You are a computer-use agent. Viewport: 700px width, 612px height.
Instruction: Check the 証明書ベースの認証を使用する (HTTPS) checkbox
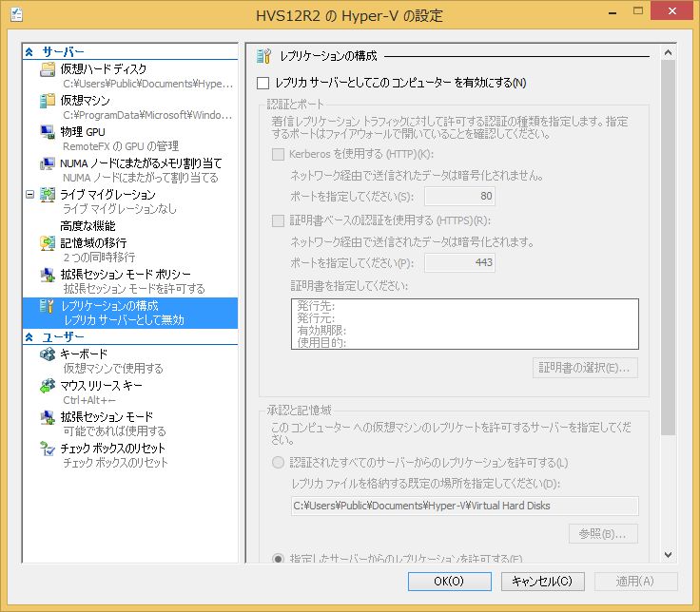click(278, 220)
